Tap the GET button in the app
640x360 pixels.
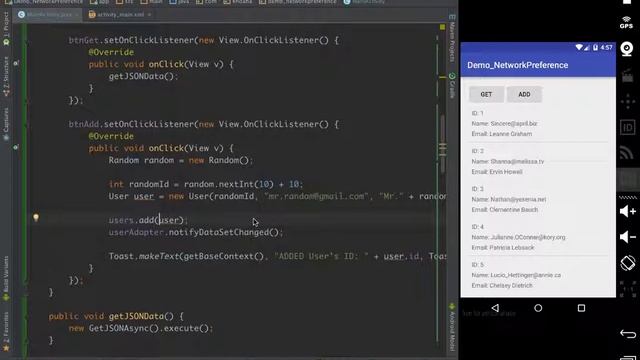click(x=486, y=94)
